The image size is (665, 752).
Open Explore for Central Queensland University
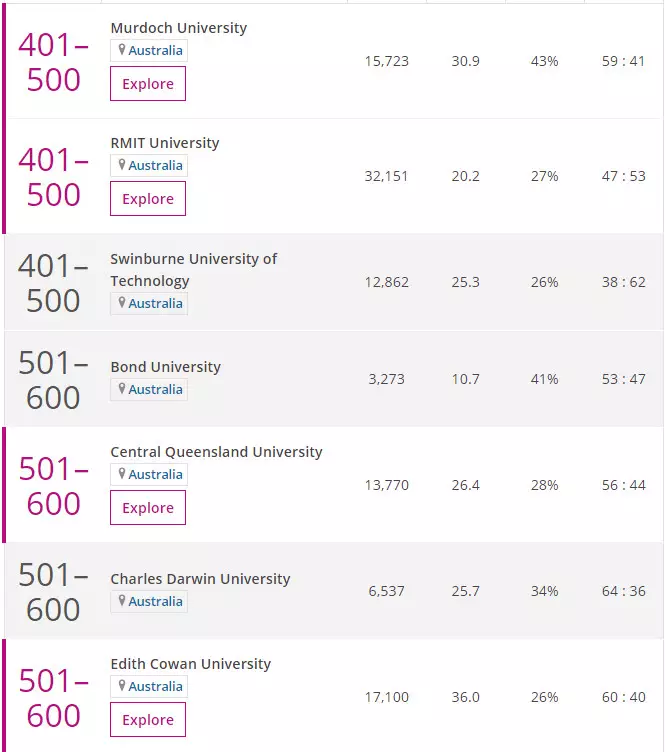148,508
